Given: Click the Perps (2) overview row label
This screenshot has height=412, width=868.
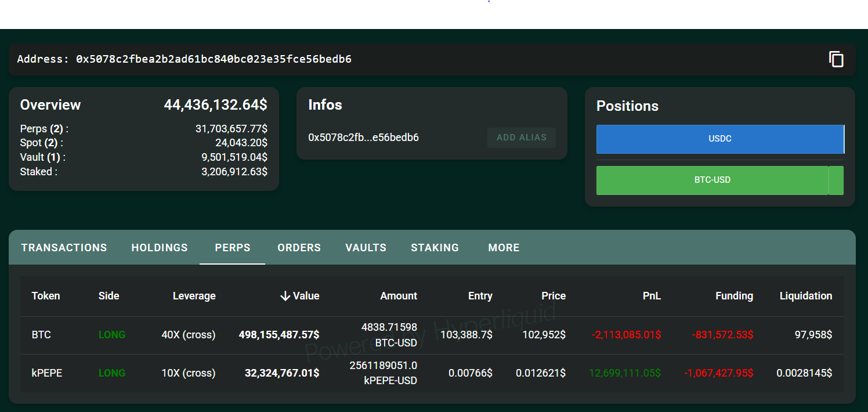Looking at the screenshot, I should coord(44,129).
